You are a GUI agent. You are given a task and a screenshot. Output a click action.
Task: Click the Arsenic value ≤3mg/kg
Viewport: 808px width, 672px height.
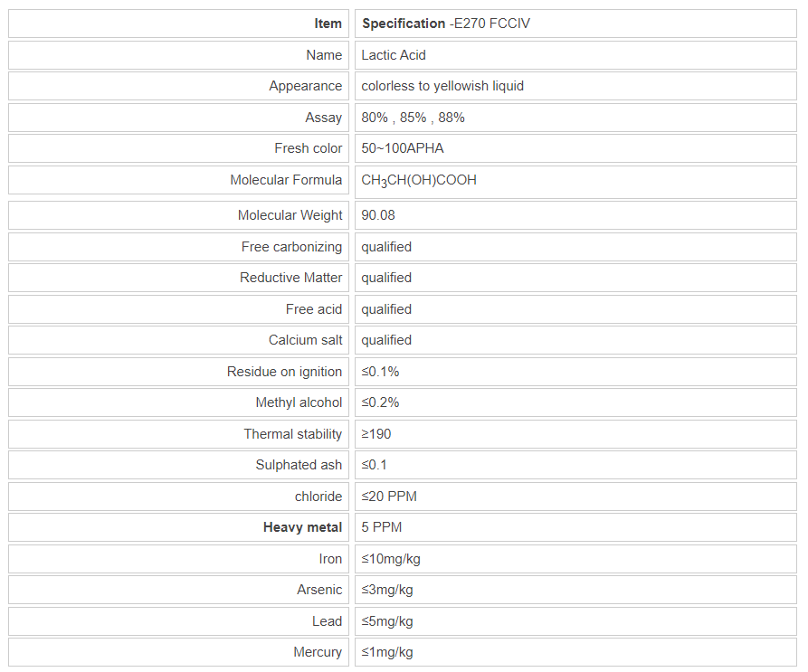click(387, 590)
